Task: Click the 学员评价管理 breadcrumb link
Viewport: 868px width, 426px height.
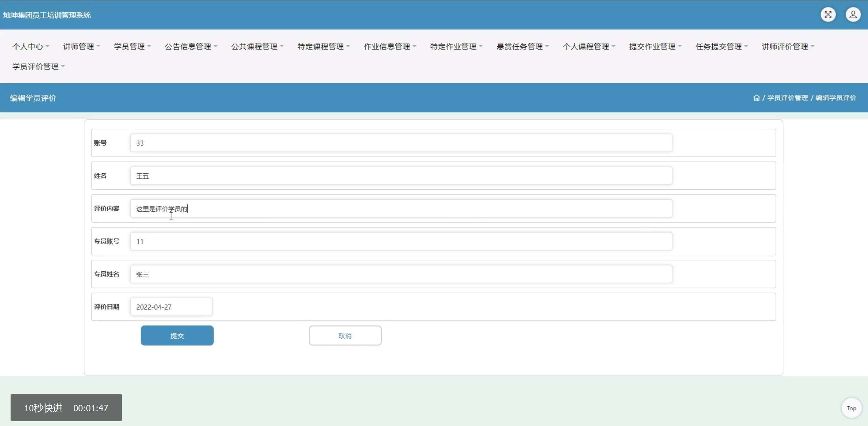Action: tap(787, 98)
